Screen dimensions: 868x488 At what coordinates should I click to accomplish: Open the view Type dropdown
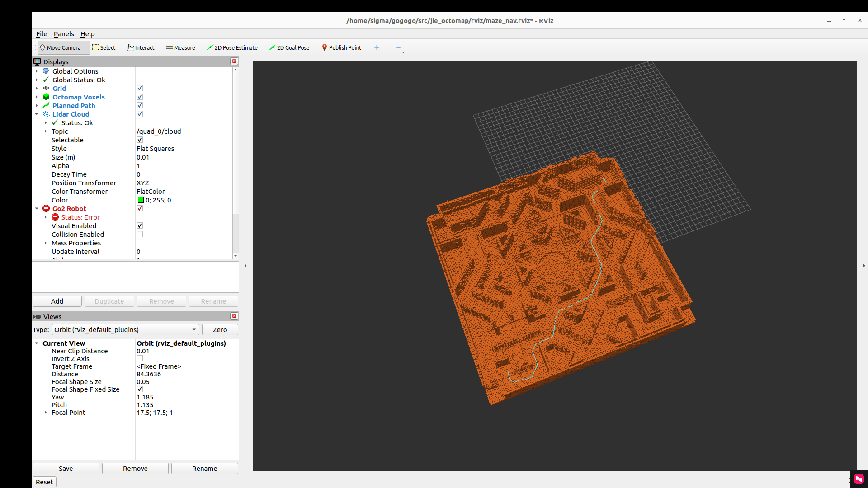(126, 329)
